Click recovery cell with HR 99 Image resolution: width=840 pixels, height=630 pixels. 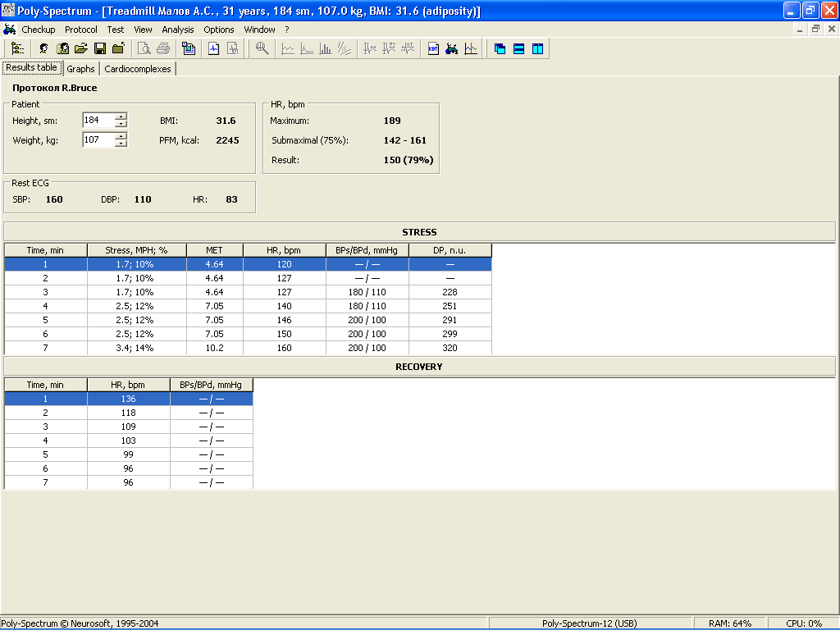[128, 454]
